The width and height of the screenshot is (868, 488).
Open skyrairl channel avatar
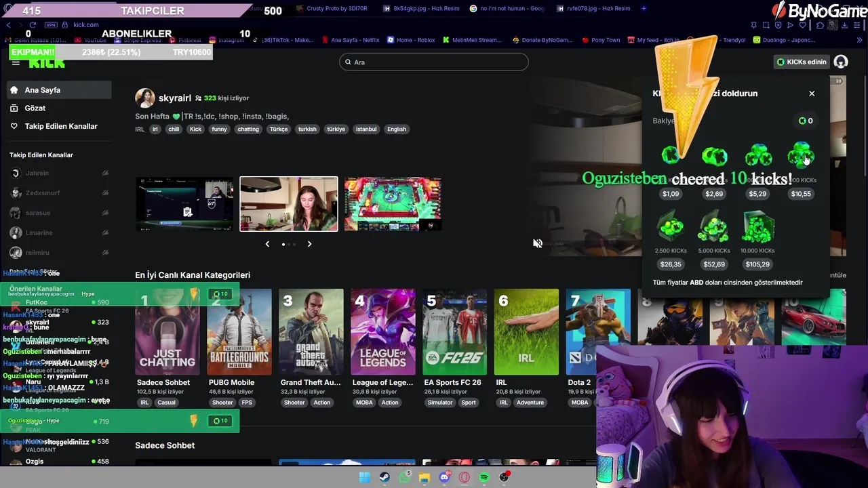tap(144, 98)
